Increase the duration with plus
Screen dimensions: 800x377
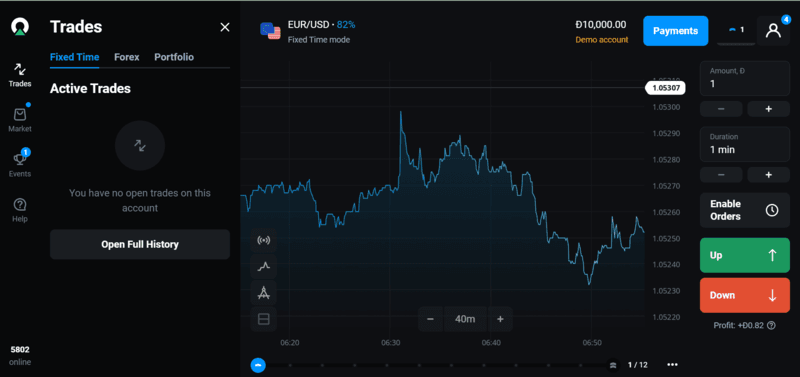click(x=768, y=174)
